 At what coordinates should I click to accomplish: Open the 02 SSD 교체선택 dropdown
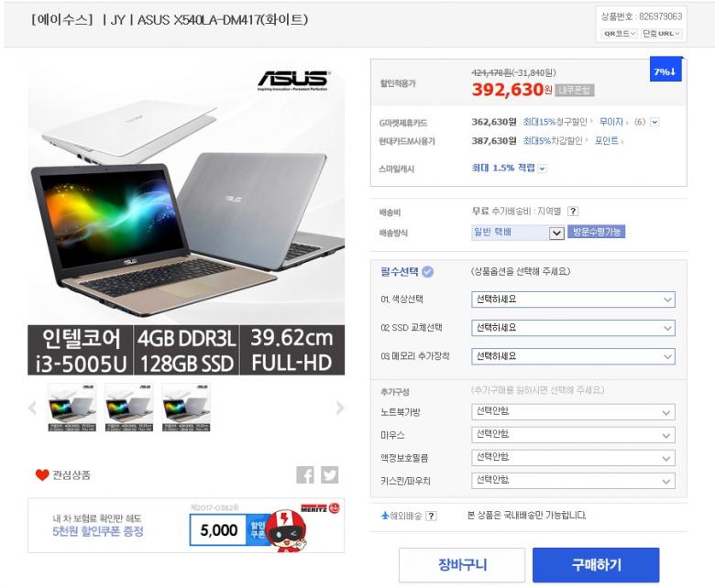click(573, 328)
